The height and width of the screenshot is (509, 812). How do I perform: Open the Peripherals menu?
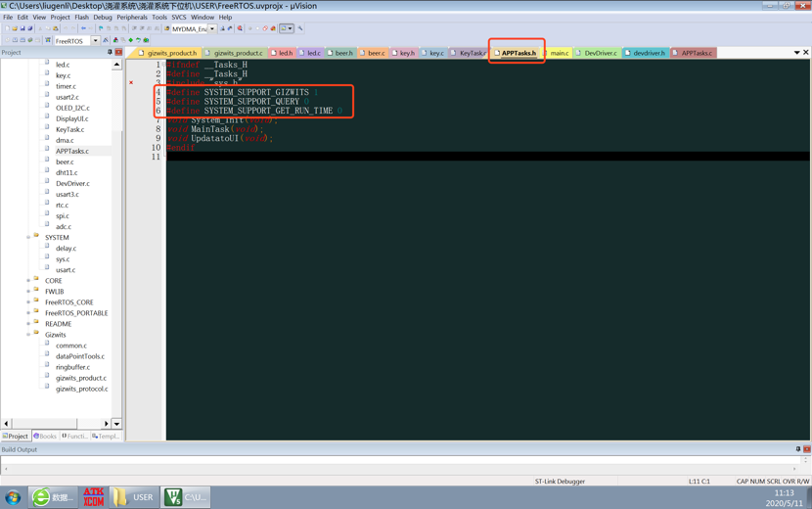(x=132, y=17)
